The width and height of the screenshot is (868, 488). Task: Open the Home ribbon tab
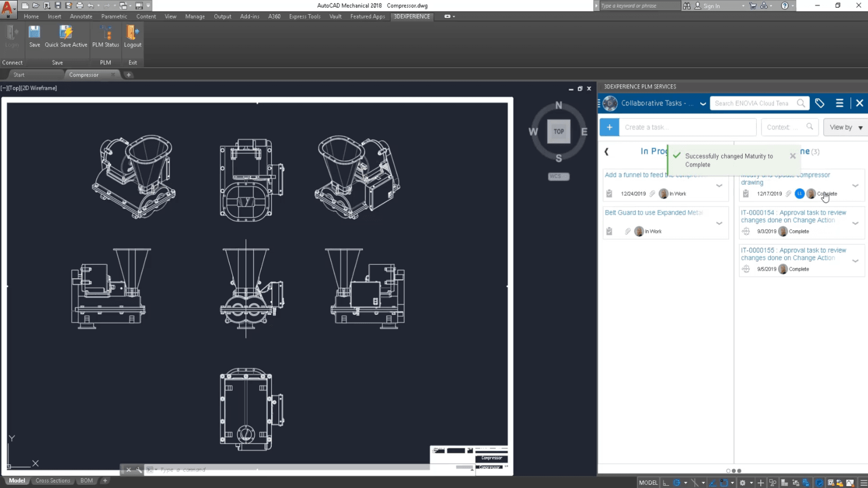click(x=31, y=16)
